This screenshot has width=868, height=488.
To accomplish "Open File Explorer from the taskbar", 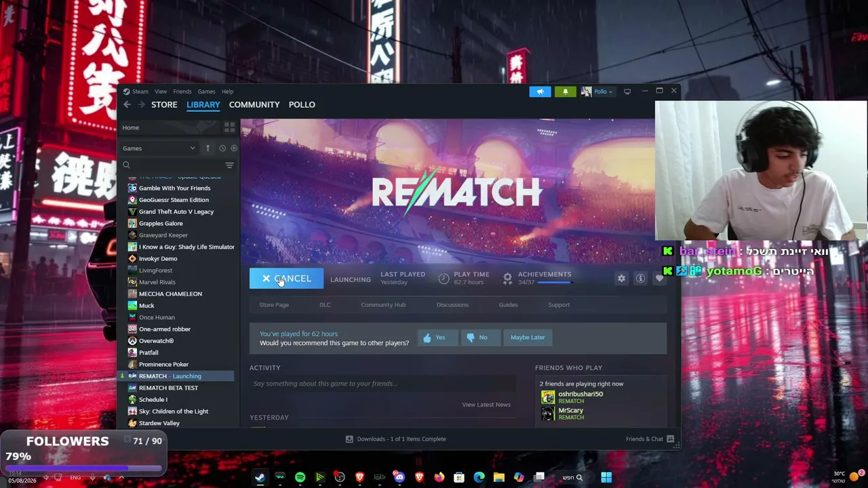I will coord(499,477).
